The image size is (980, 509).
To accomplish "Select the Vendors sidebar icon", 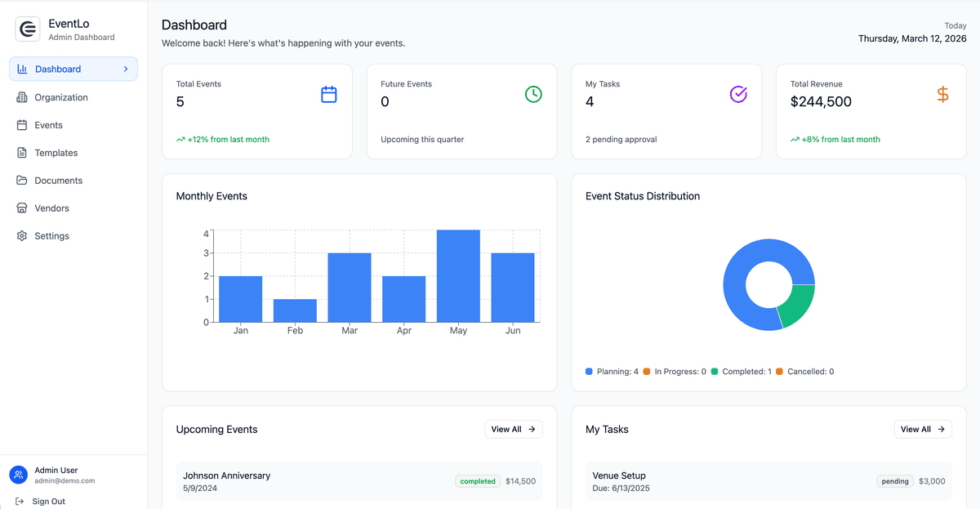I will coord(21,208).
